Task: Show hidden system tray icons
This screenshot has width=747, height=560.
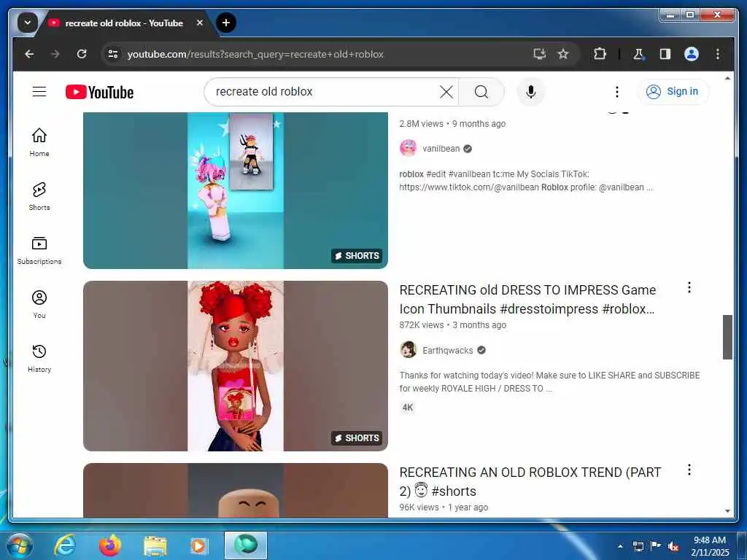Action: point(620,546)
